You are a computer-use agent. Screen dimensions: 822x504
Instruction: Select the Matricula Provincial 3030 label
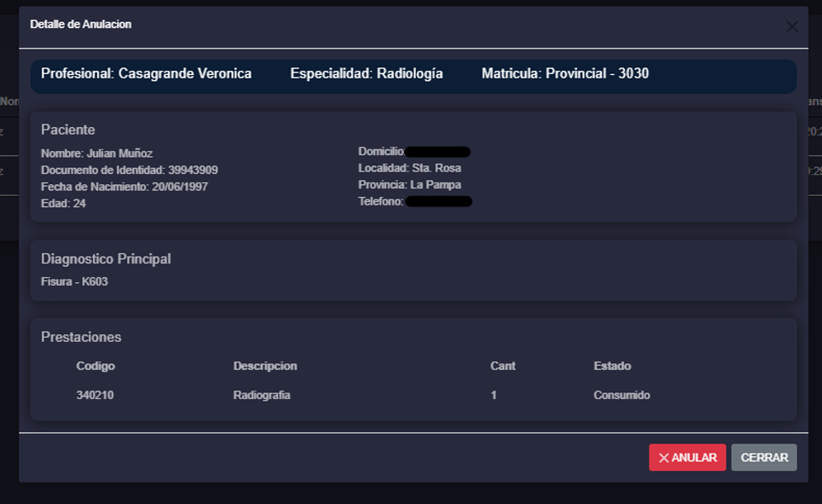[566, 74]
